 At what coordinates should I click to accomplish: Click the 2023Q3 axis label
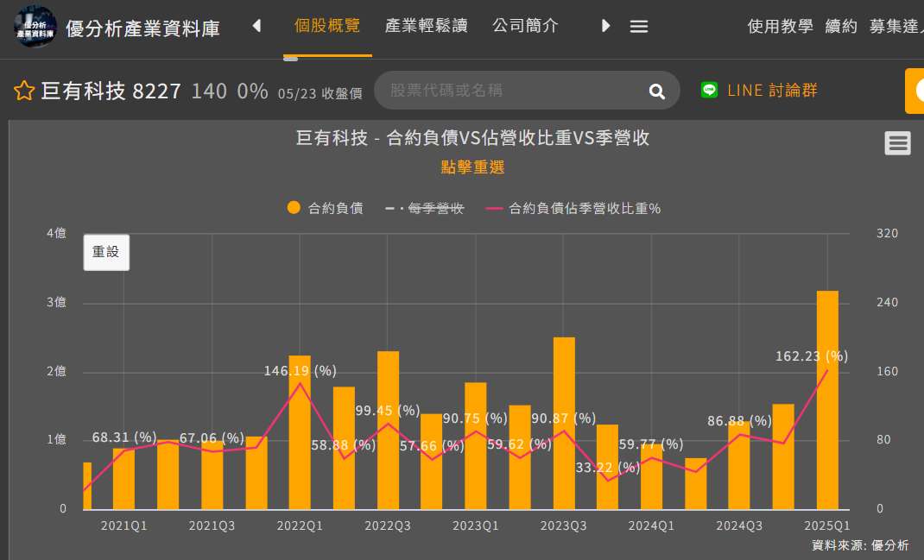pos(563,525)
